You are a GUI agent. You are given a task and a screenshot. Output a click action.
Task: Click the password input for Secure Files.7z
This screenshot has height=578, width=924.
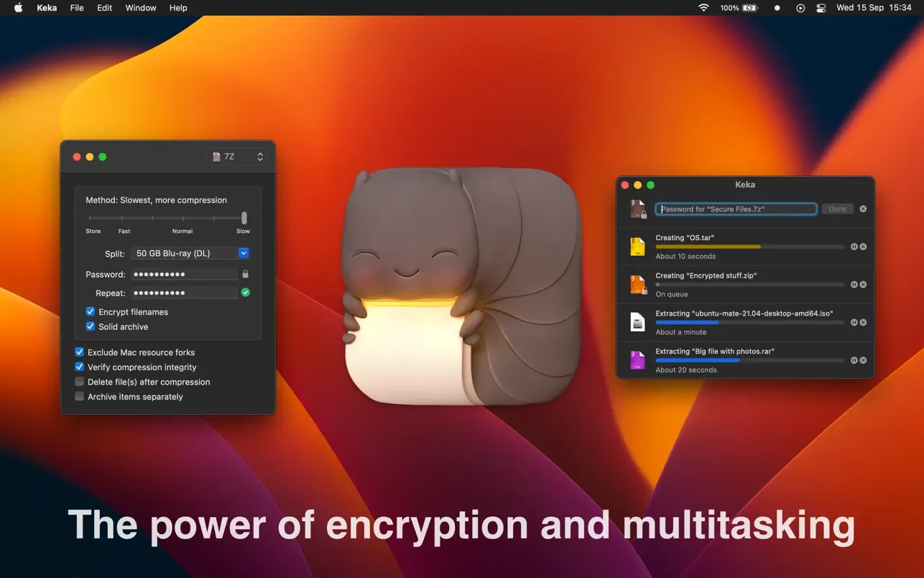[735, 208]
